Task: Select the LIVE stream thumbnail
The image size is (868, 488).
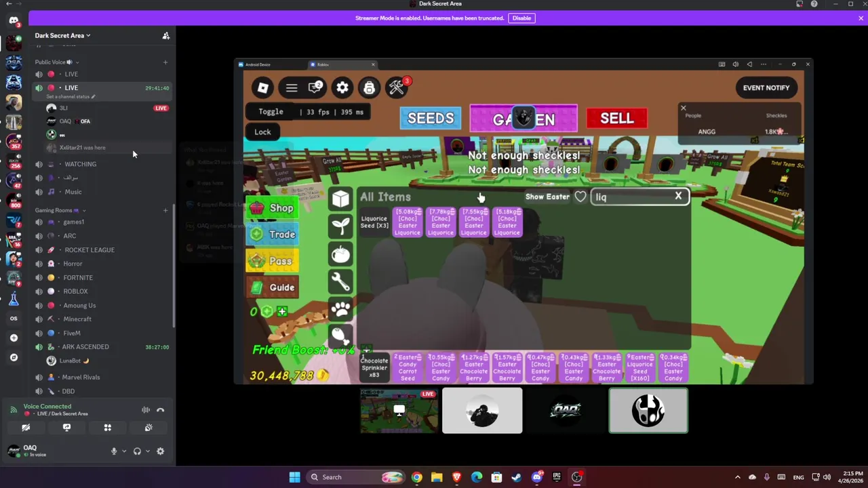Action: click(399, 411)
